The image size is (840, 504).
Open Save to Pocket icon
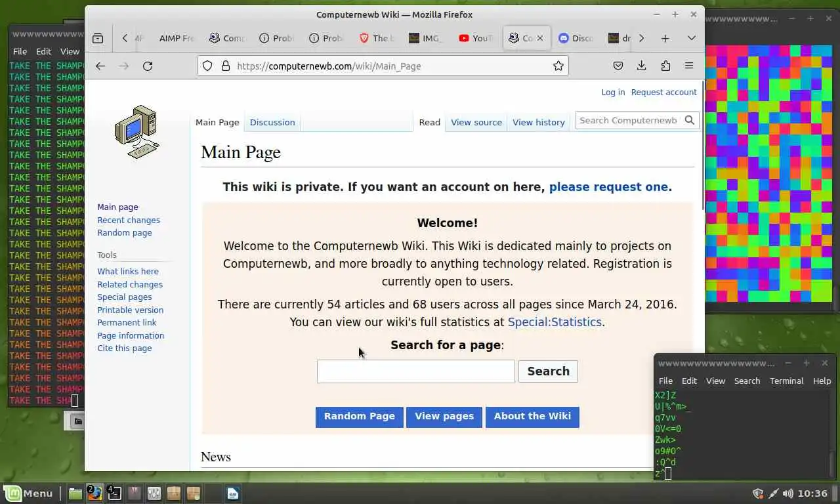pyautogui.click(x=618, y=66)
